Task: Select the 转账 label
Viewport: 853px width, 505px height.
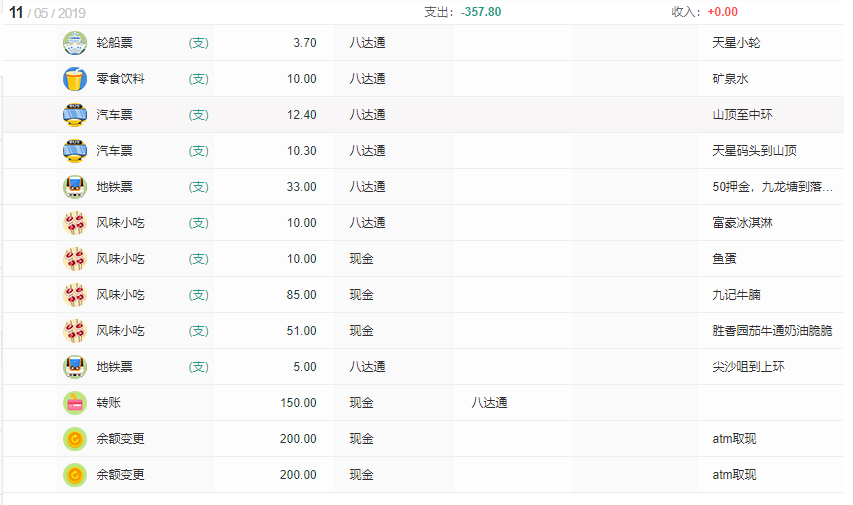Action: [108, 403]
